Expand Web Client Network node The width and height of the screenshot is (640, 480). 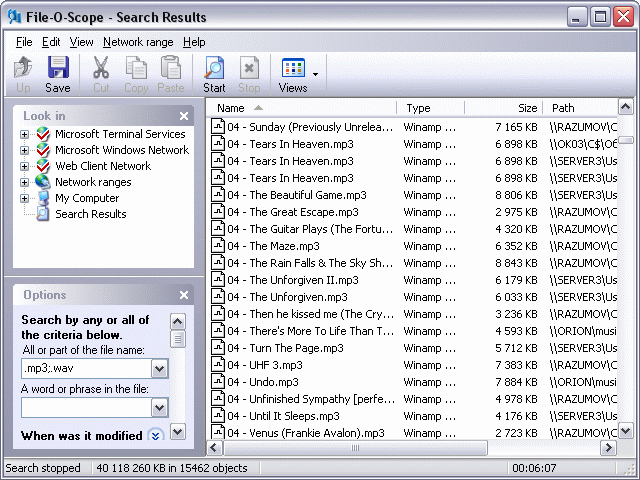tap(24, 166)
